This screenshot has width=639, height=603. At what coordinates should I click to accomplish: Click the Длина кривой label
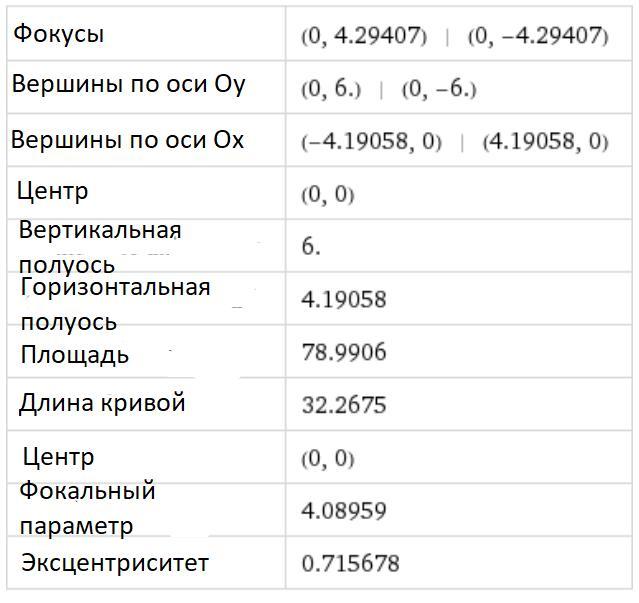tap(102, 403)
